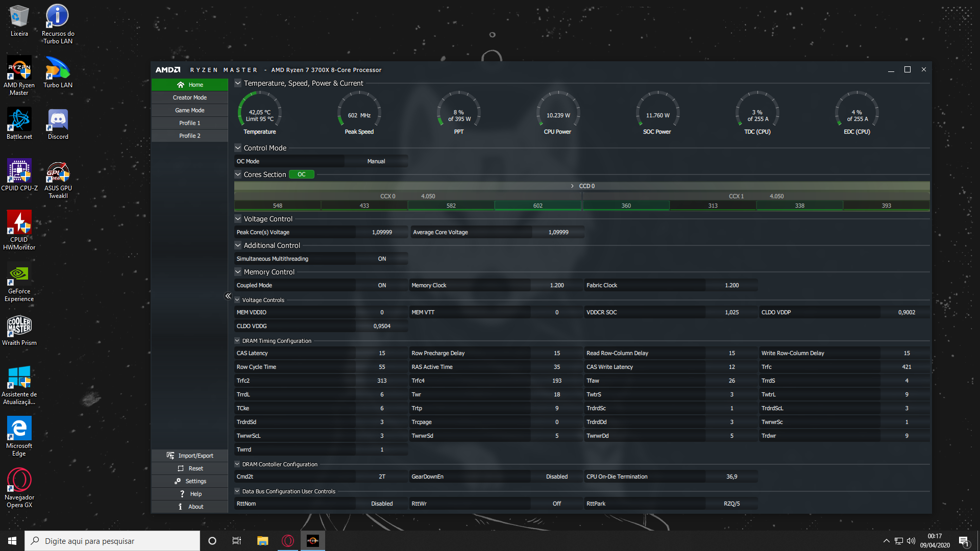Select CPUID CPU-Z desktop icon
980x551 pixels.
click(x=19, y=175)
